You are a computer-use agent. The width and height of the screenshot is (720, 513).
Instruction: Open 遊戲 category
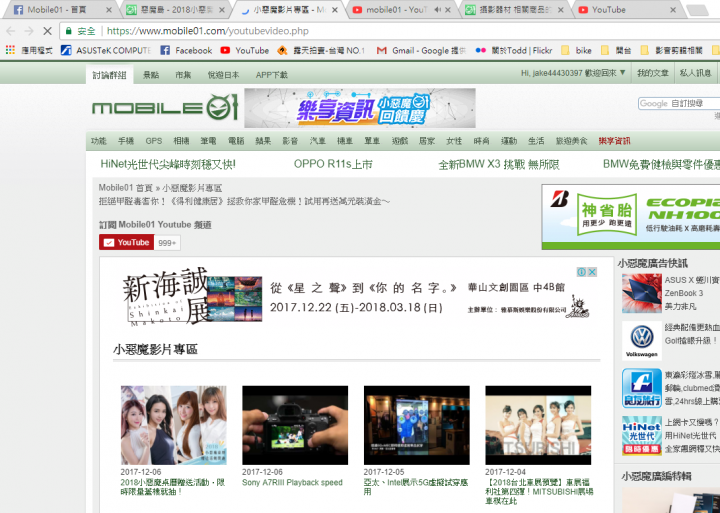pyautogui.click(x=399, y=141)
